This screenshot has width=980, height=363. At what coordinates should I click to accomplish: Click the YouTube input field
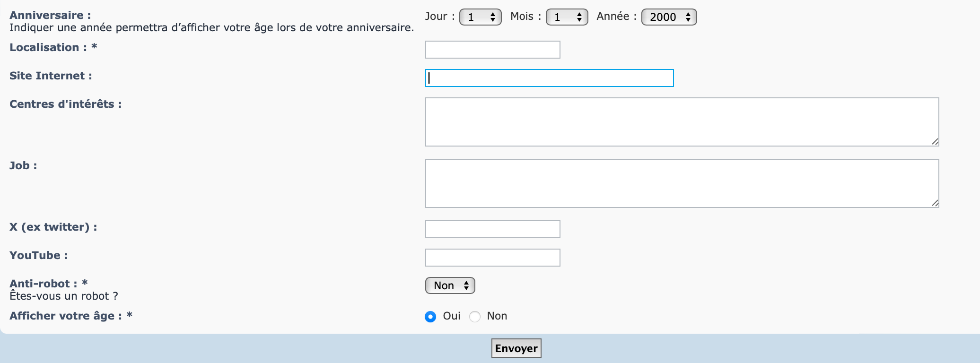tap(492, 258)
